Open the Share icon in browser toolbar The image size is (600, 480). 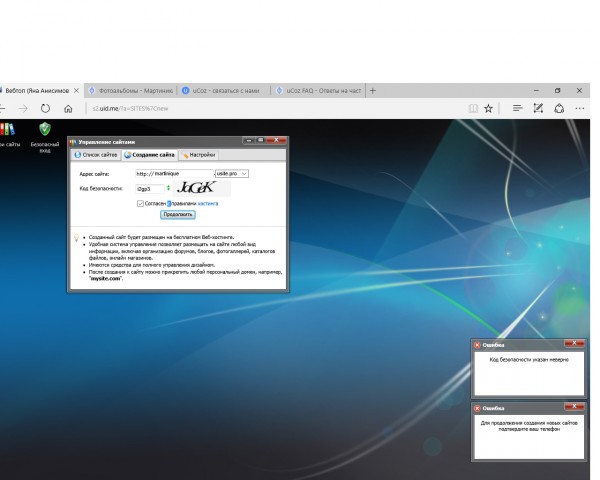click(x=559, y=109)
